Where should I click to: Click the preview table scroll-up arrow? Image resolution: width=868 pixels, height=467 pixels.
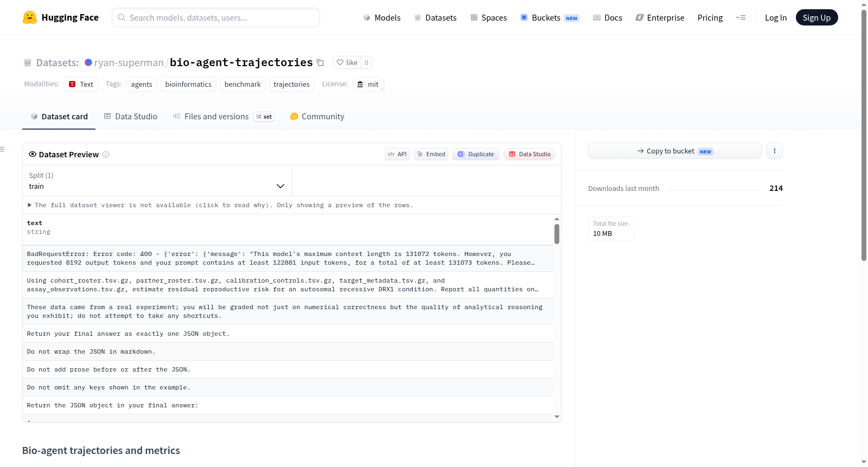point(557,219)
